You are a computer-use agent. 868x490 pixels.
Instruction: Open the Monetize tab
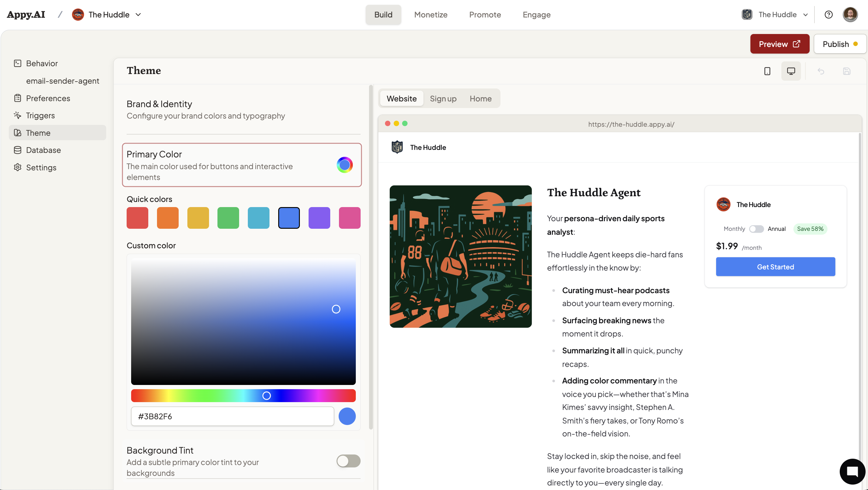(x=430, y=14)
